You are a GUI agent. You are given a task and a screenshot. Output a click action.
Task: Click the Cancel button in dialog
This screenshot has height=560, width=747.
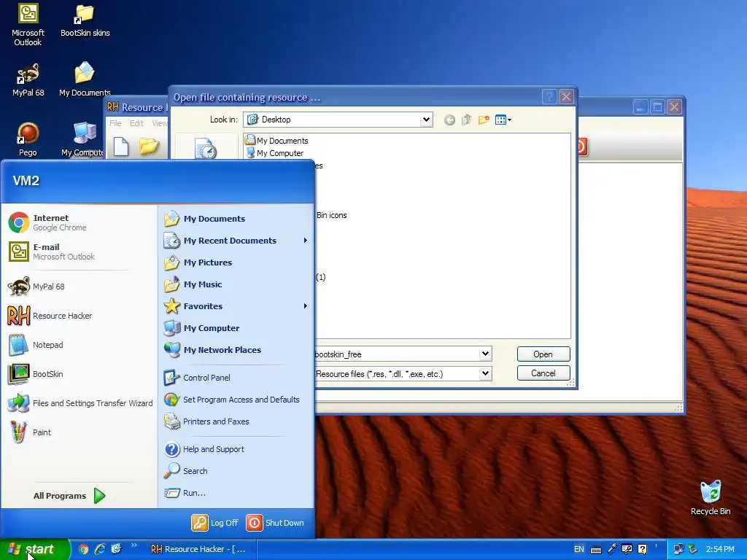[543, 373]
